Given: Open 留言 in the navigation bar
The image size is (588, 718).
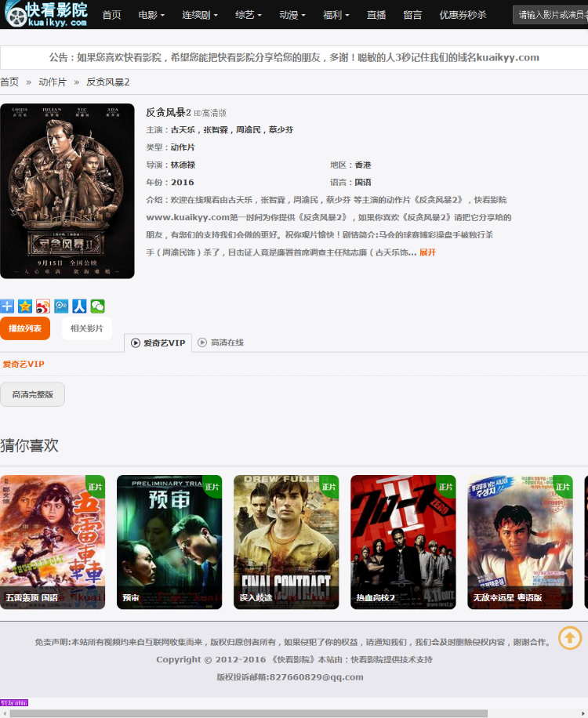Looking at the screenshot, I should click(412, 15).
